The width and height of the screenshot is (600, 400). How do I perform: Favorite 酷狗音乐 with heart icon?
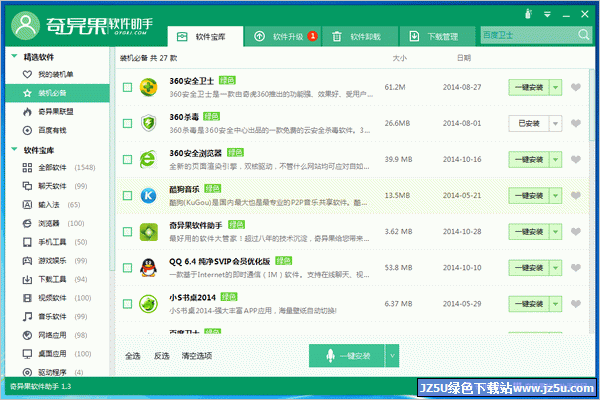pos(576,196)
